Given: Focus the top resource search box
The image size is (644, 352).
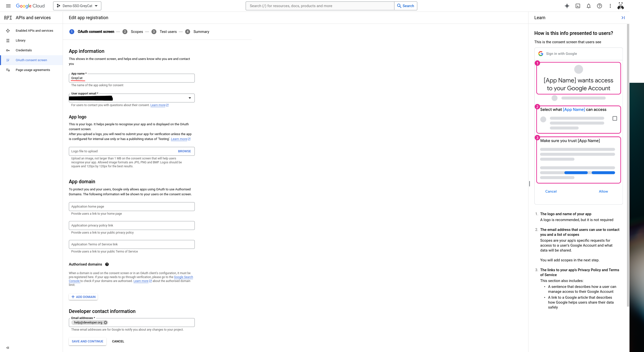Looking at the screenshot, I should coord(320,6).
